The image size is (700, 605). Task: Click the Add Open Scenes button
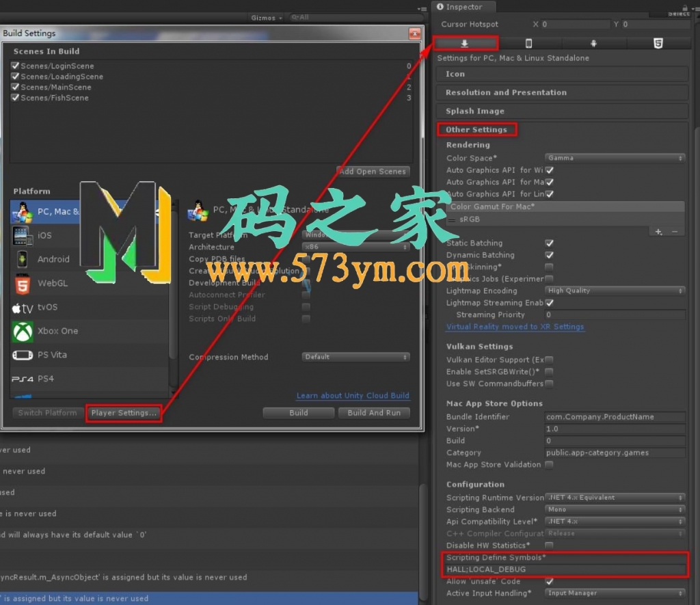tap(373, 172)
